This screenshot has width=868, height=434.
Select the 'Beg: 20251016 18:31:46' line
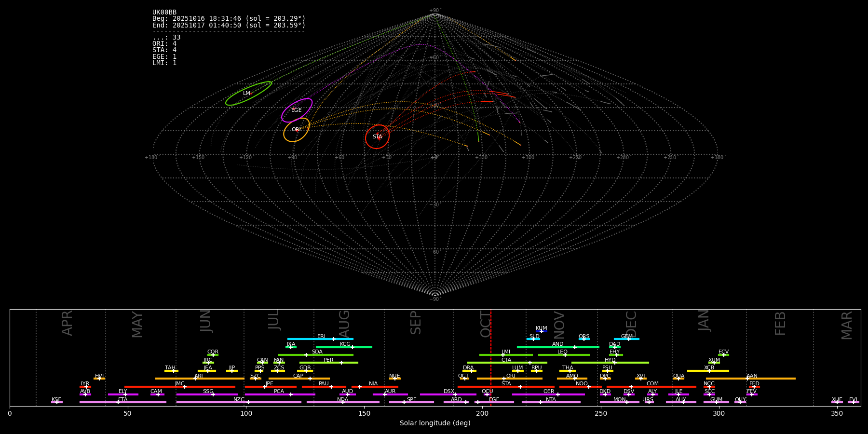tap(229, 18)
